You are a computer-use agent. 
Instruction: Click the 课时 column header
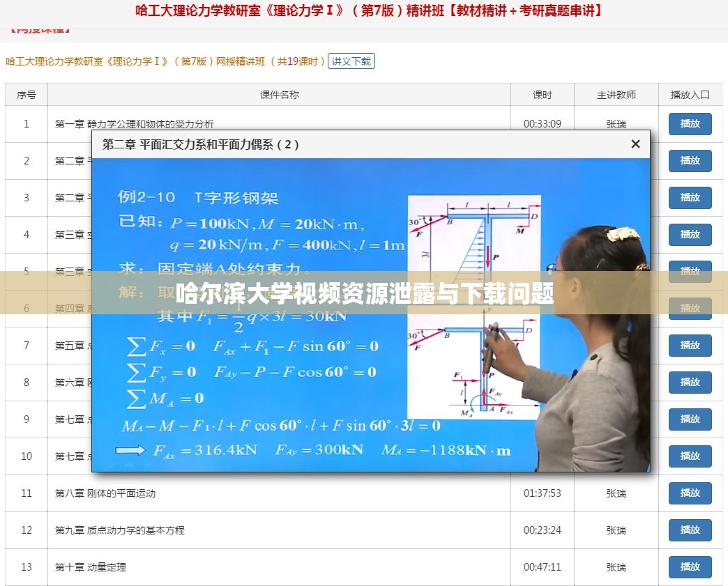(x=543, y=95)
